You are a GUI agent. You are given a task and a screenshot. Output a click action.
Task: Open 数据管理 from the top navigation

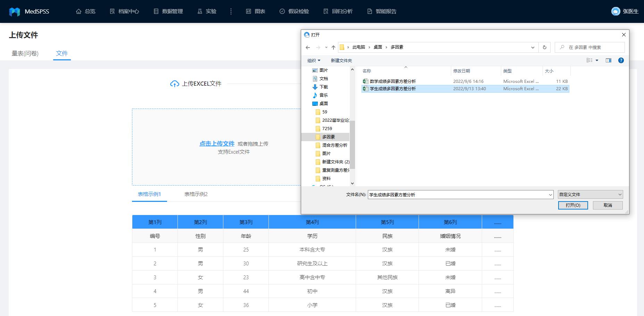pos(168,11)
